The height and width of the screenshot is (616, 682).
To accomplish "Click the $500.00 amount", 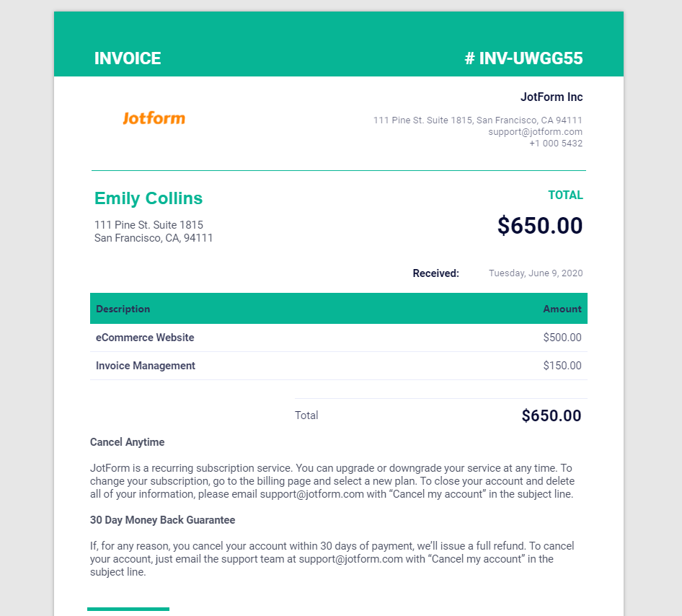I will [x=562, y=338].
